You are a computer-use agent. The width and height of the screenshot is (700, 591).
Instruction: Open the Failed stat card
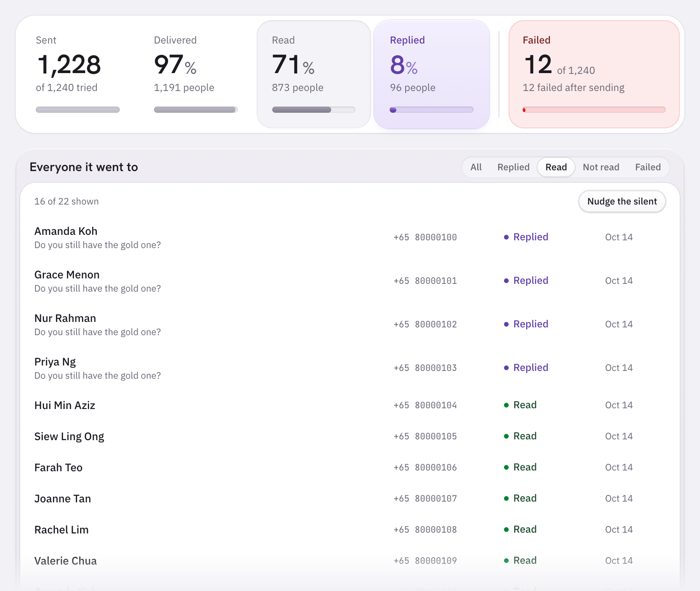pyautogui.click(x=594, y=74)
